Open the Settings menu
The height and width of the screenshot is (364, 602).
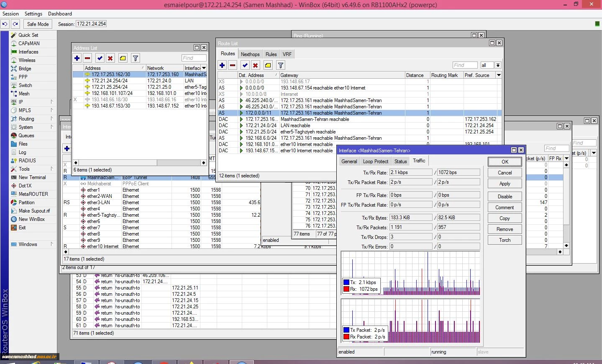tap(33, 14)
